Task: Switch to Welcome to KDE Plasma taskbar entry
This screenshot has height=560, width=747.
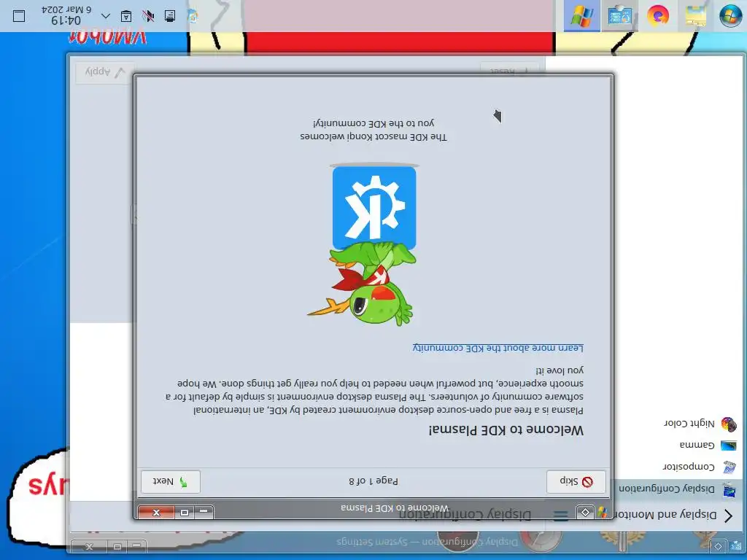Action: point(582,16)
